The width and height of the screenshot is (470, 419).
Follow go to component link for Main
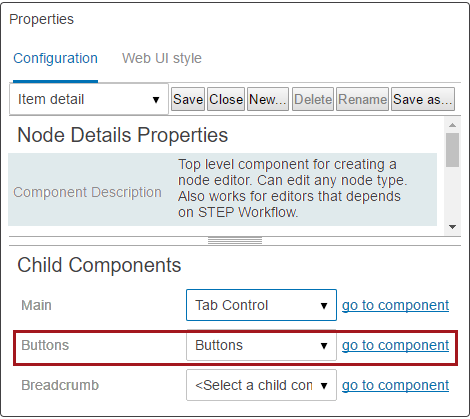[395, 305]
